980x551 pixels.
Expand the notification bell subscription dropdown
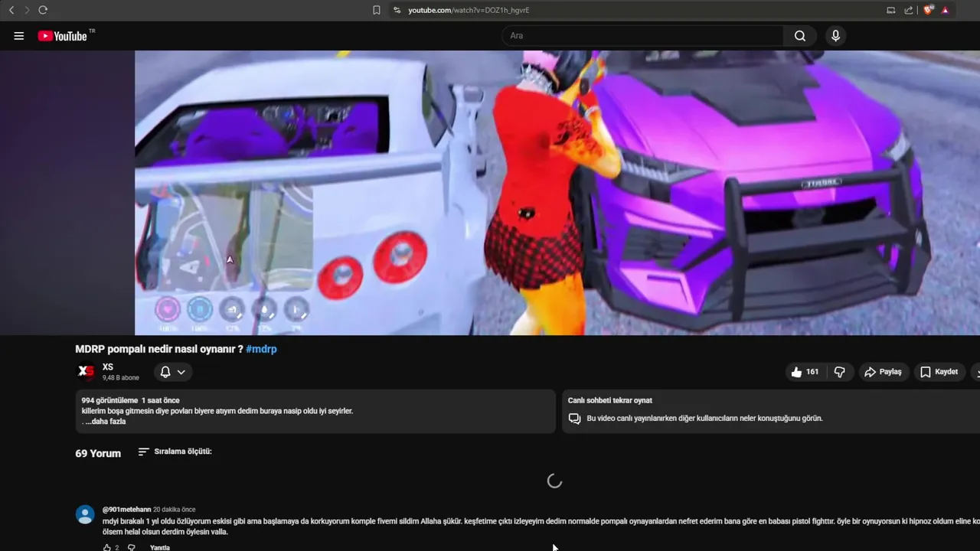pos(173,372)
